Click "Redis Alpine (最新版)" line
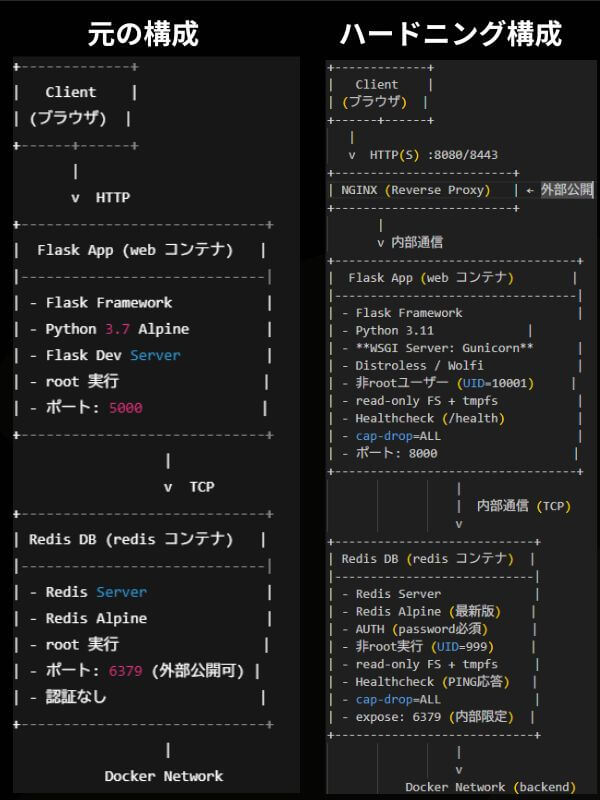The height and width of the screenshot is (800, 600). pyautogui.click(x=428, y=611)
